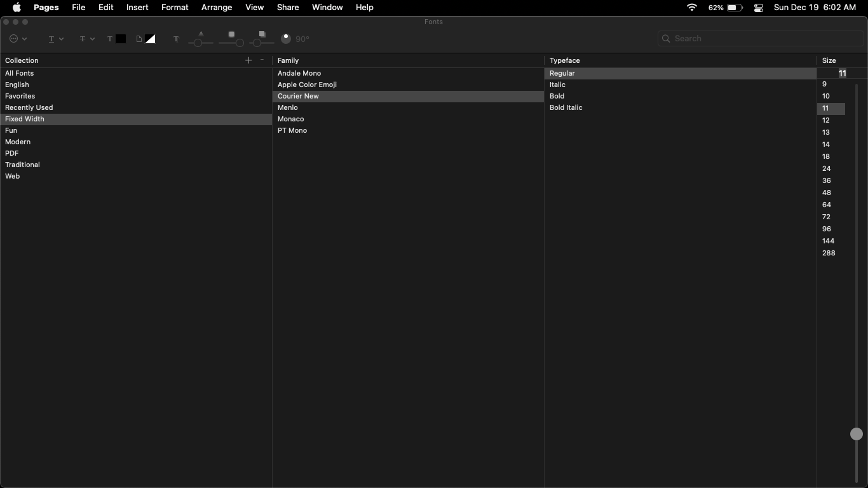The height and width of the screenshot is (488, 868).
Task: Select the Fixed Width collection
Action: point(136,119)
